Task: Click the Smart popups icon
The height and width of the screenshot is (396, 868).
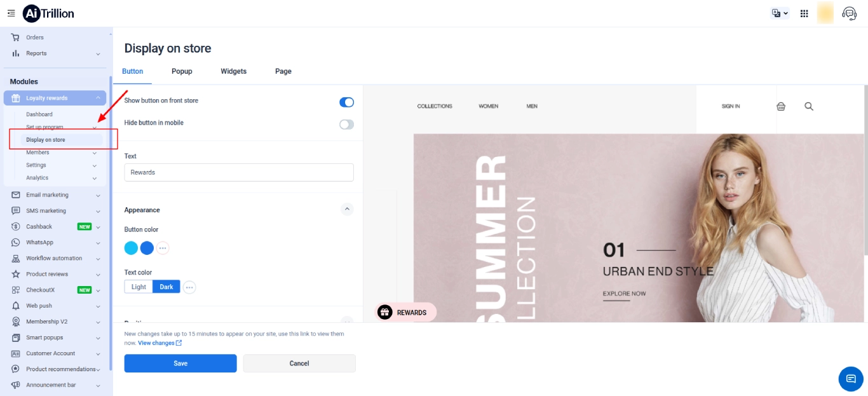Action: click(15, 338)
